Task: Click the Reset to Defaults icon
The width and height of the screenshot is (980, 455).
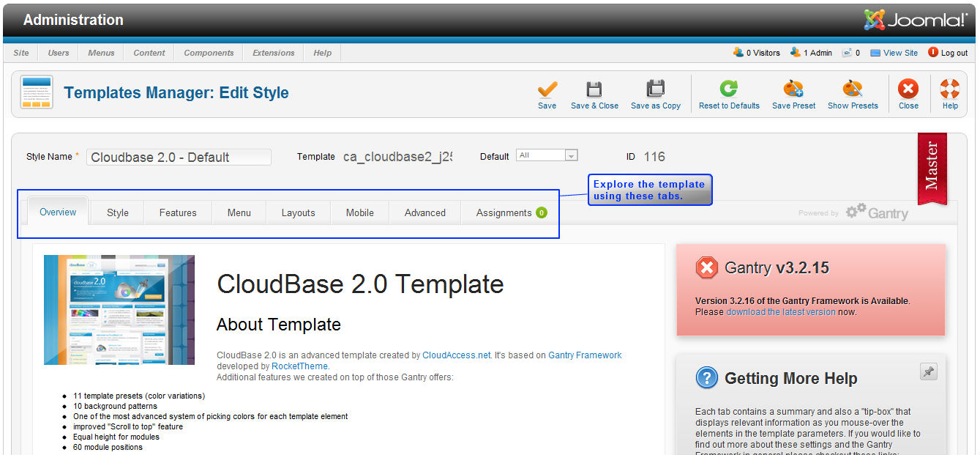Action: (x=729, y=89)
